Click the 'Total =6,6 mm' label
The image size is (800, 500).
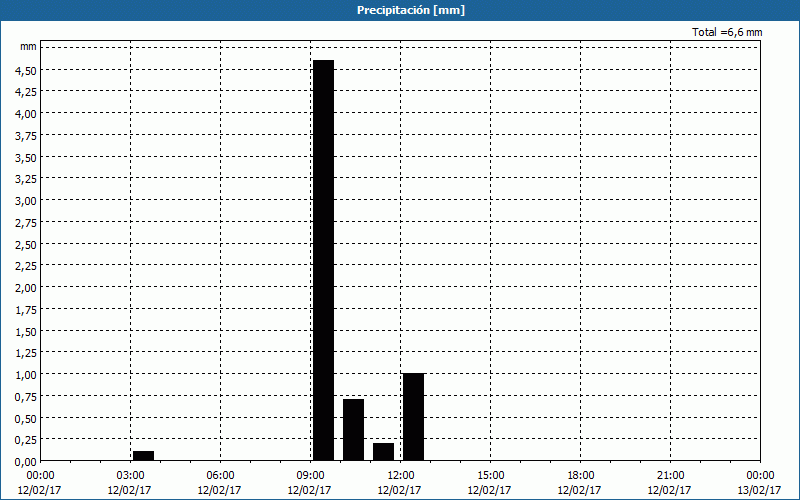pyautogui.click(x=727, y=32)
